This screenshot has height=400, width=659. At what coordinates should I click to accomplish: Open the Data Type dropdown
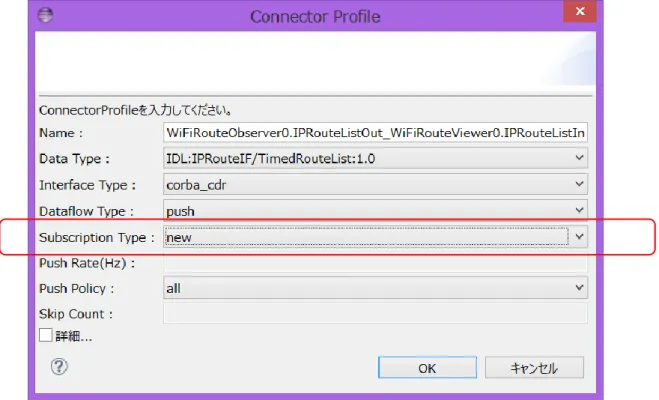(x=375, y=158)
